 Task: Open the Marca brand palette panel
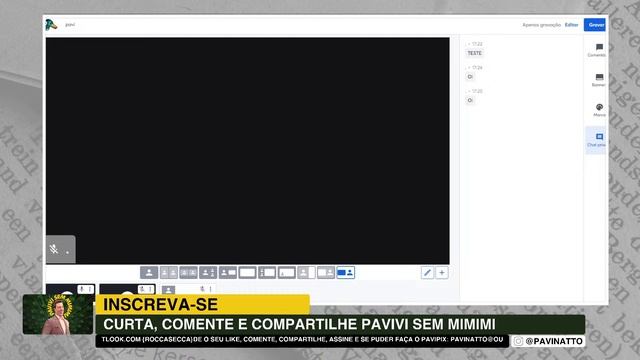click(x=599, y=110)
